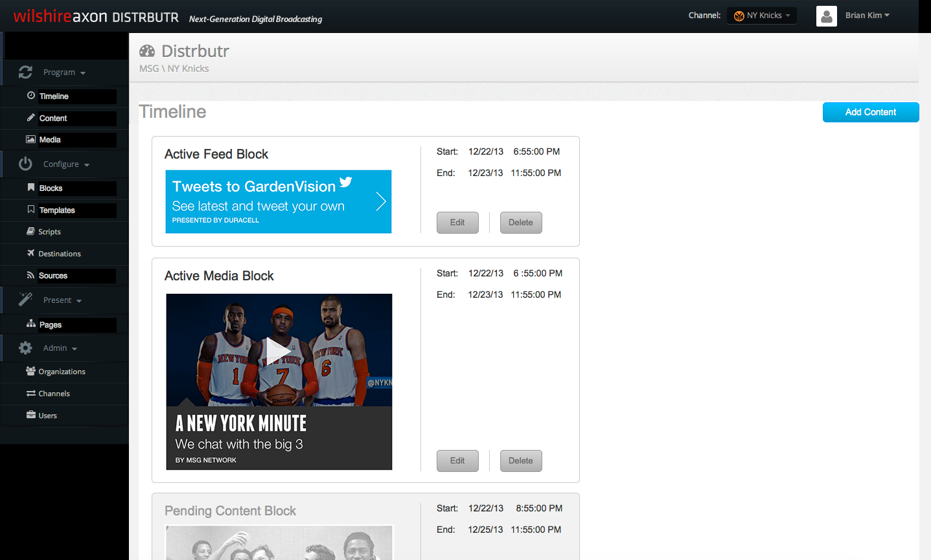
Task: Open the Brian Kim account dropdown
Action: (868, 16)
